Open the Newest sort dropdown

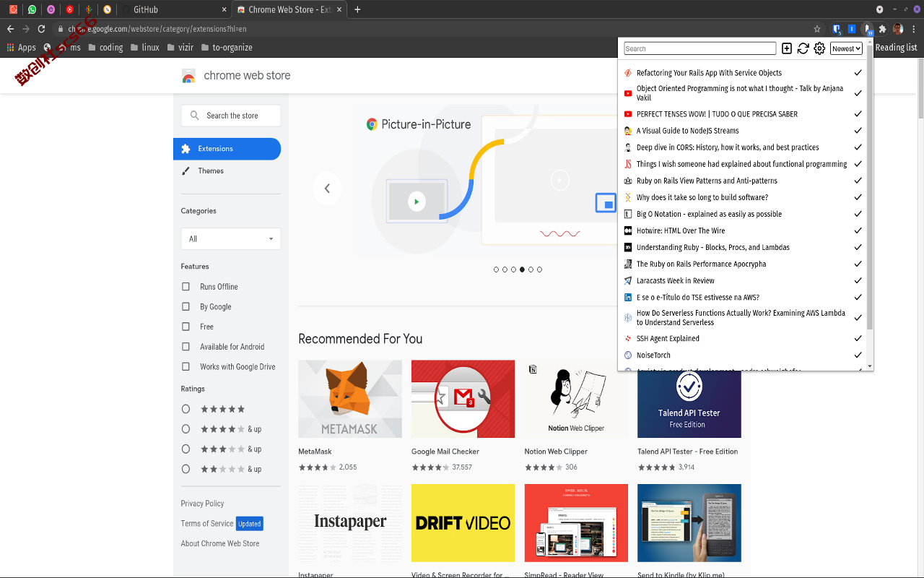[846, 48]
